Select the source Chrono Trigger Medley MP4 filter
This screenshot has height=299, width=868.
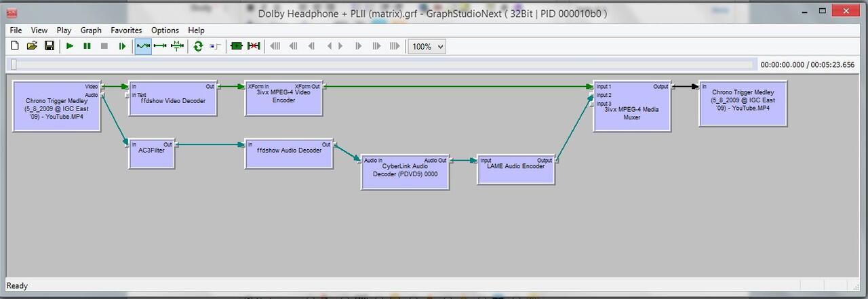tap(57, 106)
